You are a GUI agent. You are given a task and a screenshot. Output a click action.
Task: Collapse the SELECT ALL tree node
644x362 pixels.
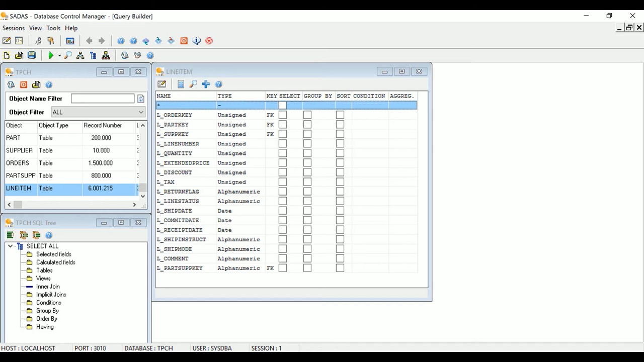coord(10,246)
